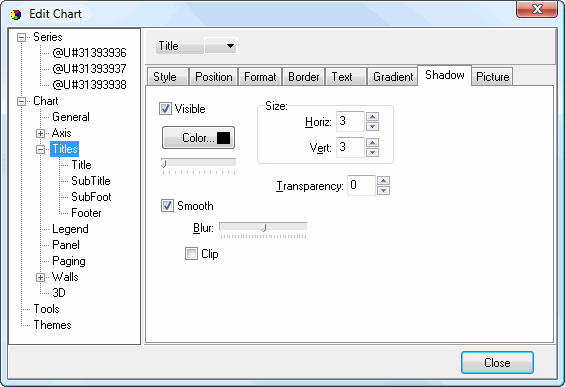Expand the Walls tree node
Viewport: 565px width, 387px height.
[40, 277]
